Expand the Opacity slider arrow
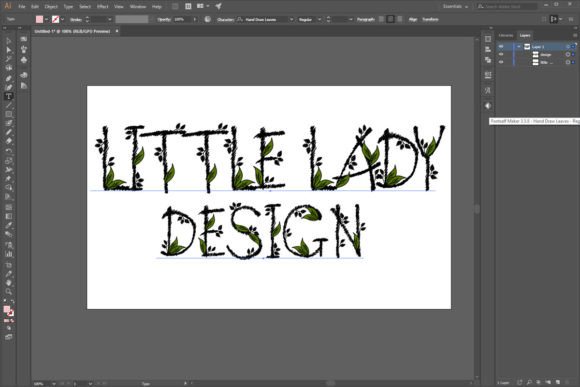This screenshot has width=580, height=387. 195,19
